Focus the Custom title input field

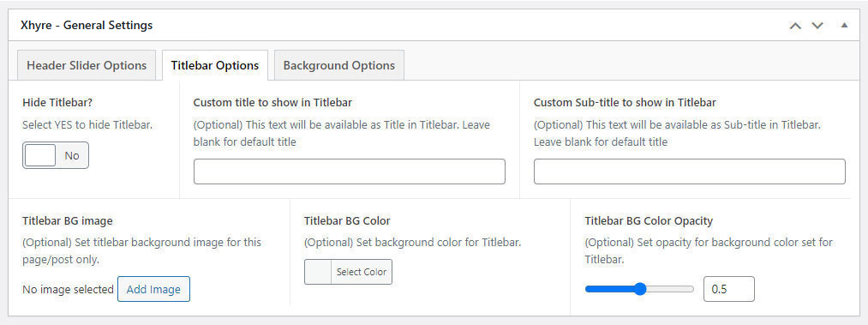click(x=350, y=172)
